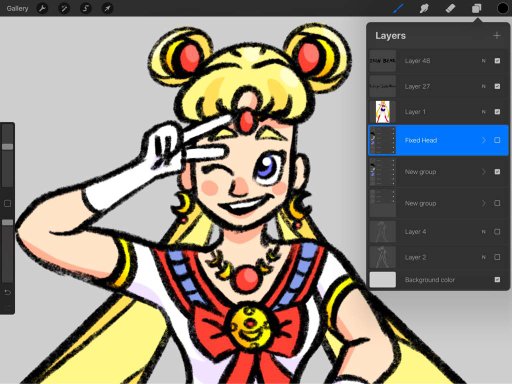Activate the Transform arrow tool
The image size is (512, 384).
(x=107, y=8)
